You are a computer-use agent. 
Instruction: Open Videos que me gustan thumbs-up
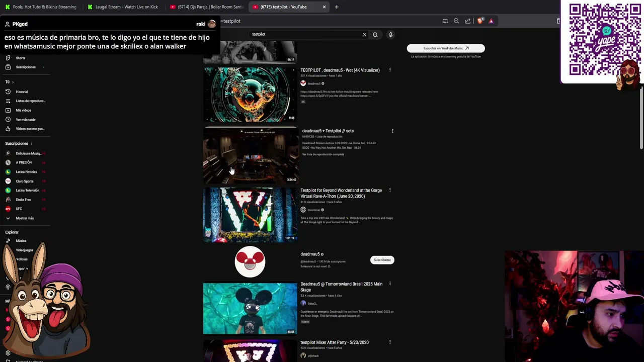8,129
